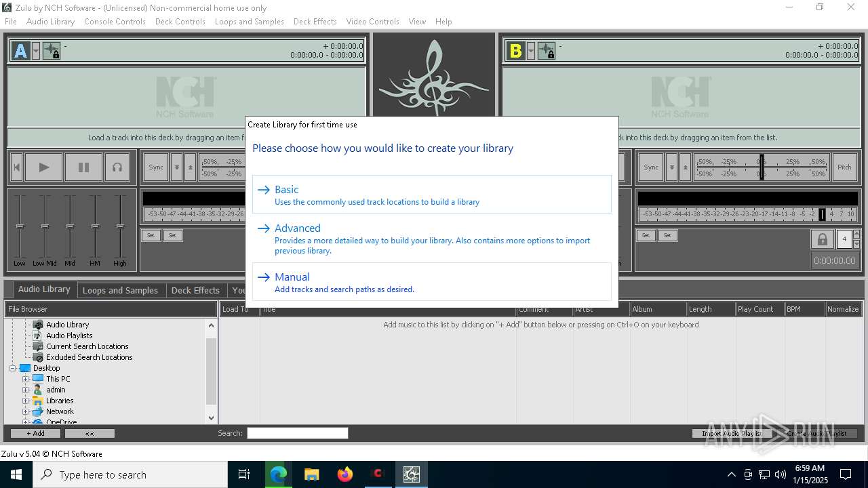
Task: Click File Browser scroll down arrow
Action: click(211, 418)
